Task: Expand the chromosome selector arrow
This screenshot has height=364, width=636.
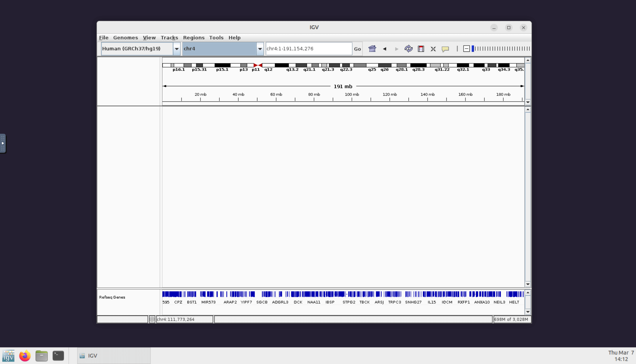Action: tap(260, 49)
